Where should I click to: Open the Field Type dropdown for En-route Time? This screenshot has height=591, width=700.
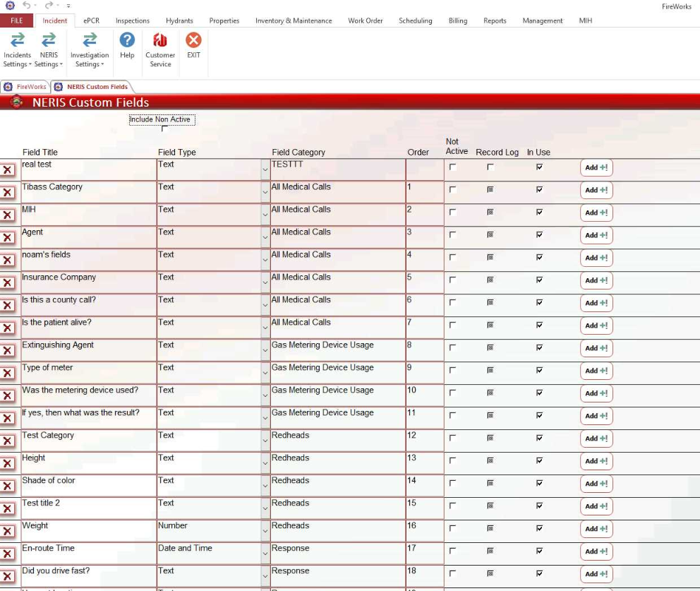coord(265,552)
